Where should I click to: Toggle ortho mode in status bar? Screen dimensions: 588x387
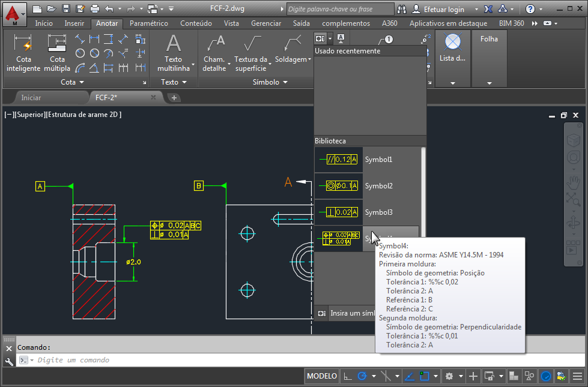coord(348,376)
